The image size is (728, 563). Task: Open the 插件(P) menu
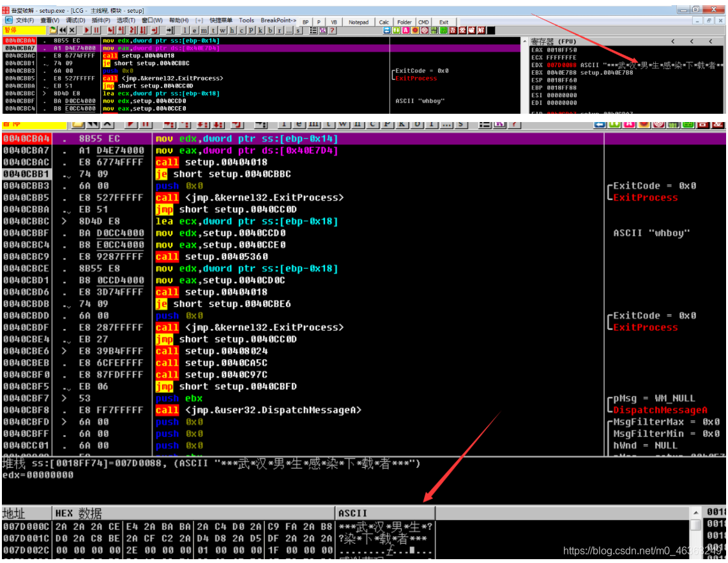pos(101,20)
